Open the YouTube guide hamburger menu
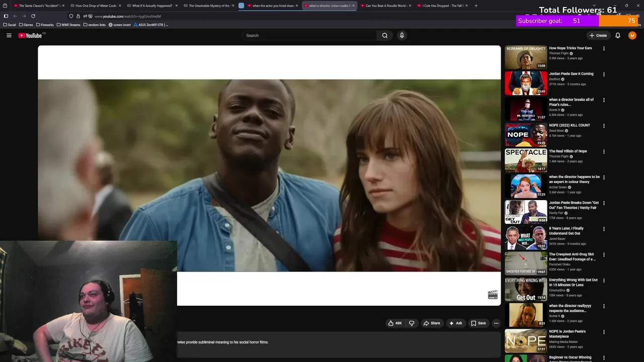The width and height of the screenshot is (644, 362). pos(9,35)
